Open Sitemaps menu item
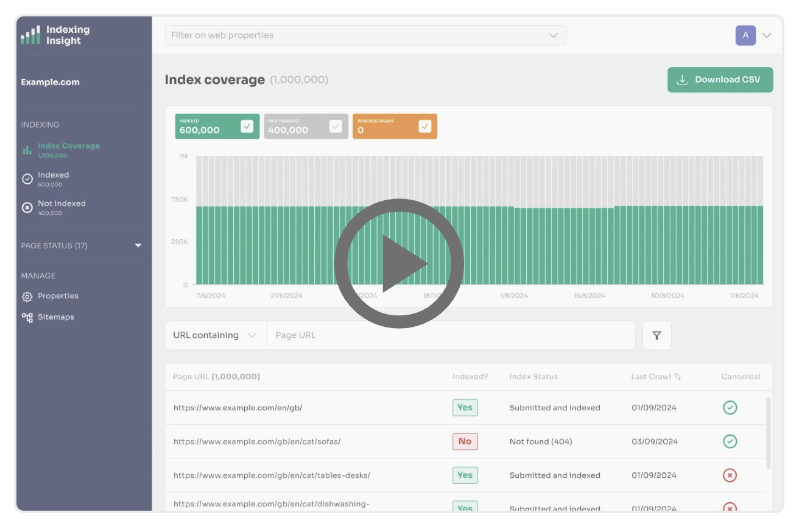Viewport: 799px width, 532px height. coord(55,317)
